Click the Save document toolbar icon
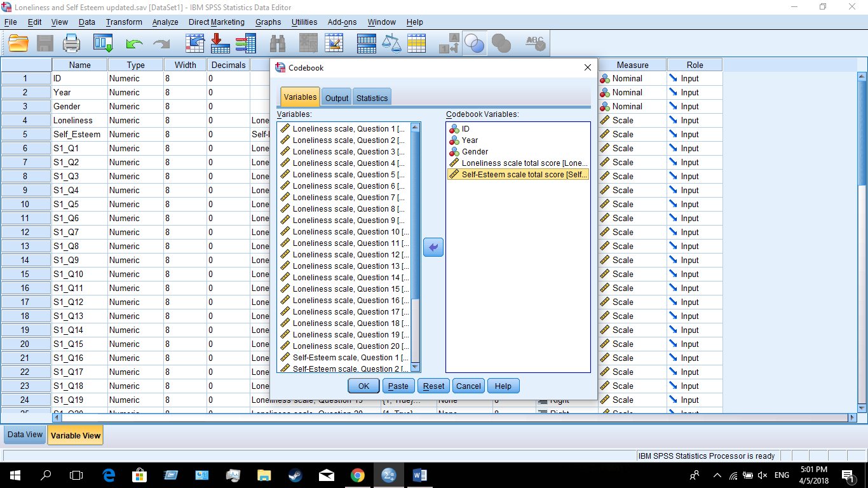Screen dimensions: 868x488 44,43
